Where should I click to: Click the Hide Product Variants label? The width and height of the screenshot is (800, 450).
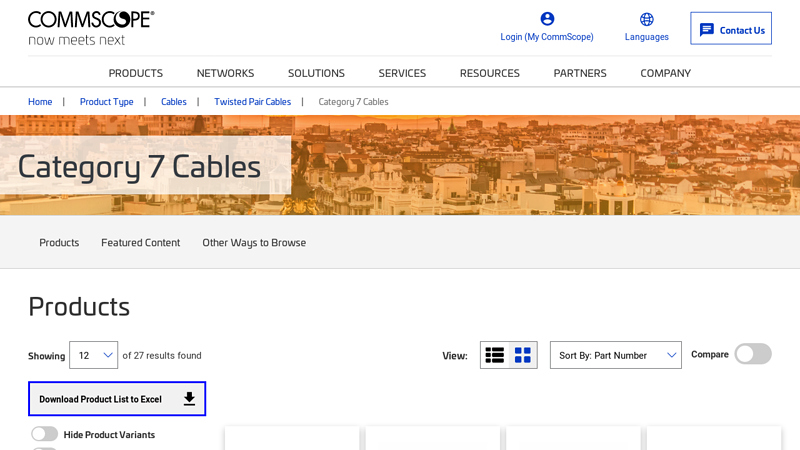(109, 435)
